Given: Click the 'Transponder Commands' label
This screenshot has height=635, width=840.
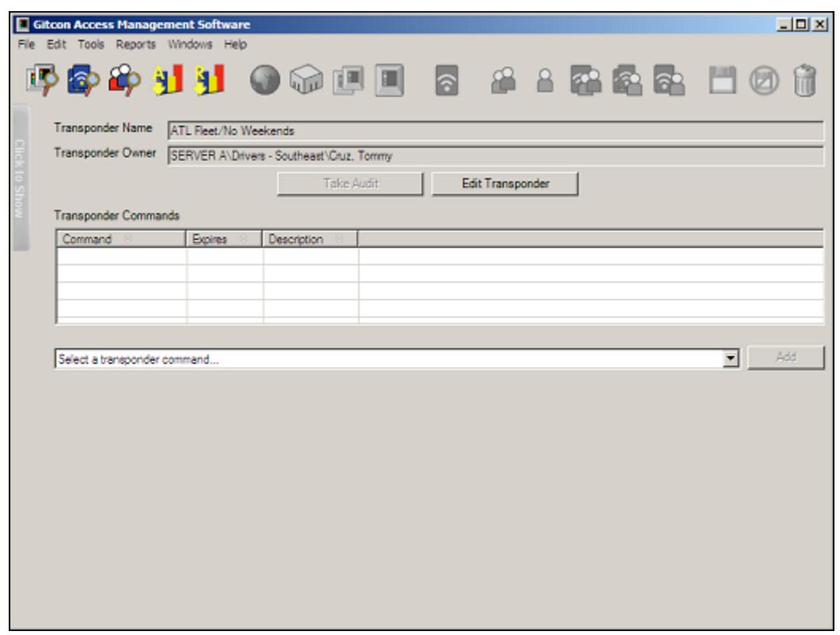Looking at the screenshot, I should point(117,216).
